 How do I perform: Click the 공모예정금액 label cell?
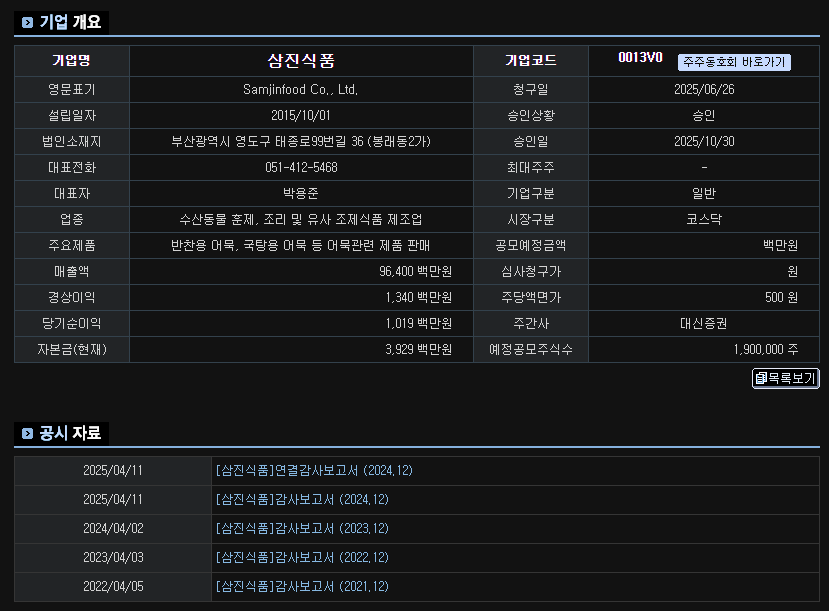click(x=531, y=245)
